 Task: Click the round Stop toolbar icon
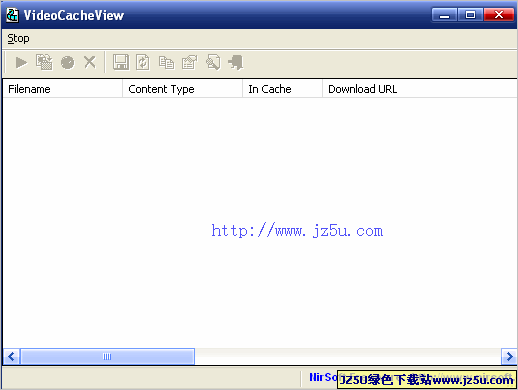click(68, 62)
